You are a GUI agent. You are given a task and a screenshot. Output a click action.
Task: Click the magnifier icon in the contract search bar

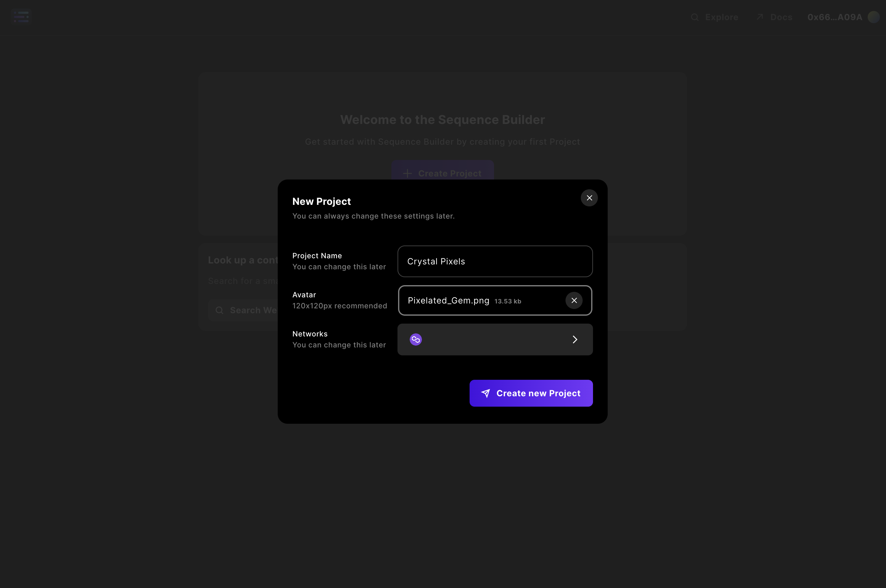pos(220,310)
